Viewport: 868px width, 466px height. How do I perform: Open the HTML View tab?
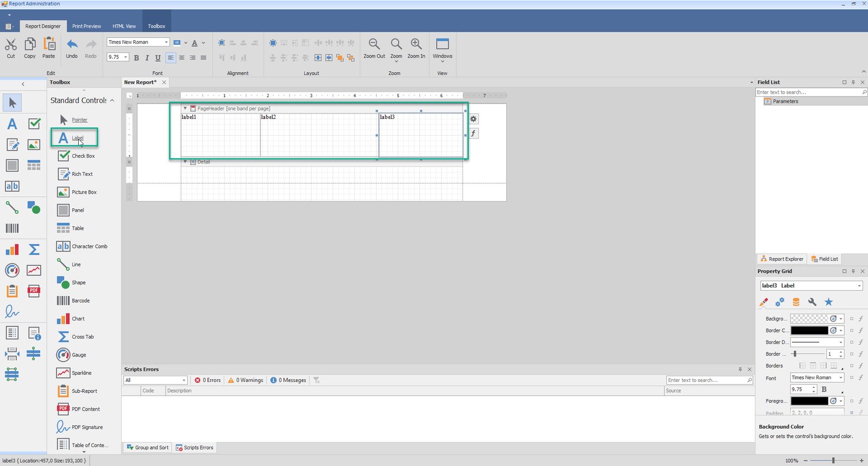(x=124, y=26)
